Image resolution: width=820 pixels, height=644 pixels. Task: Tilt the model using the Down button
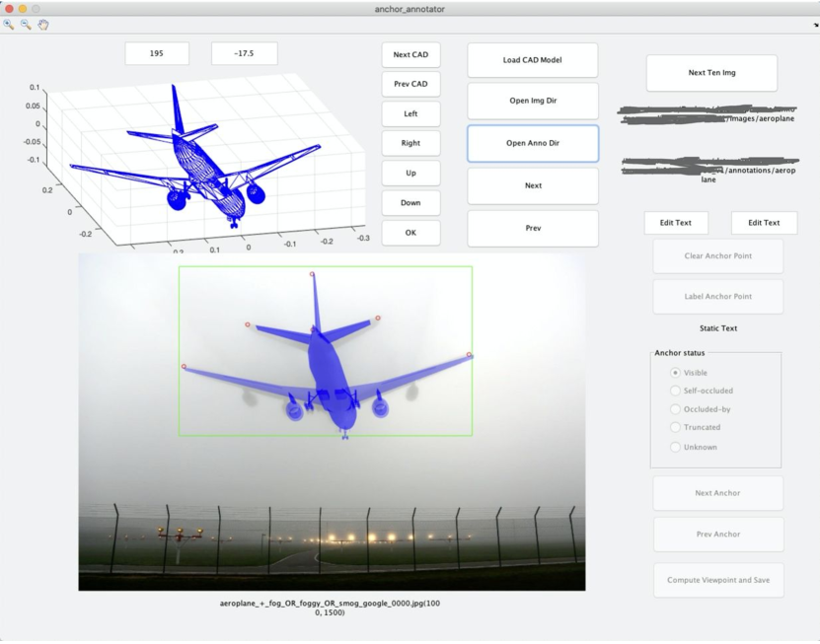pyautogui.click(x=410, y=203)
